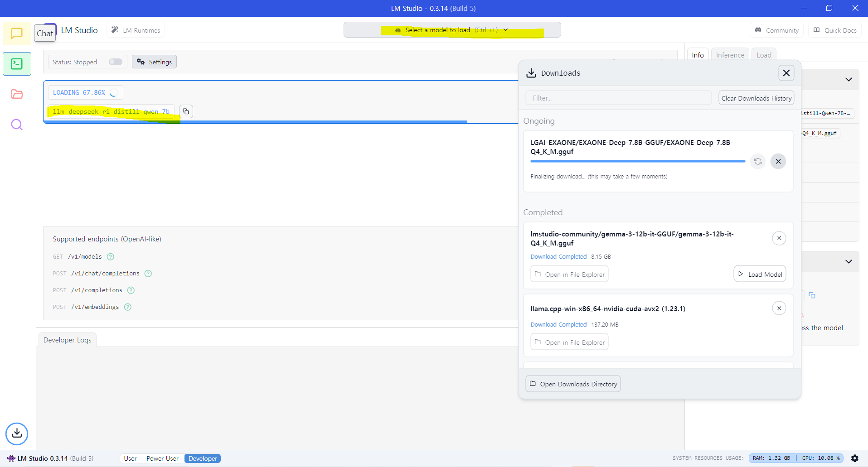The width and height of the screenshot is (868, 467).
Task: Open the Inference tab
Action: [x=730, y=55]
